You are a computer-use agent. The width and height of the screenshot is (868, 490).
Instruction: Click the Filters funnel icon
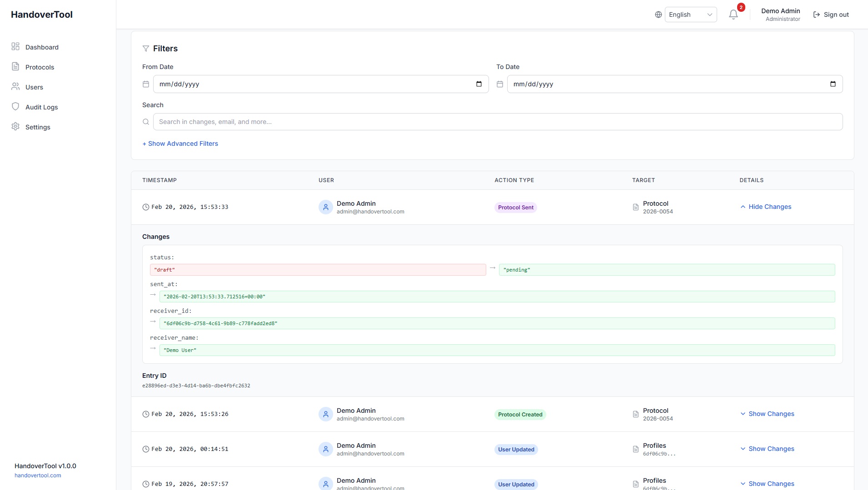pyautogui.click(x=146, y=49)
